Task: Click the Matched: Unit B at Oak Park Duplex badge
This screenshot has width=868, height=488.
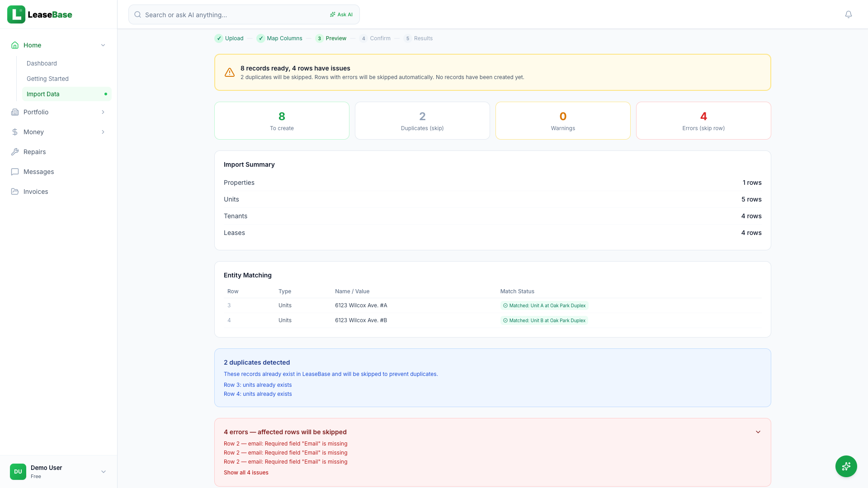Action: click(x=544, y=320)
